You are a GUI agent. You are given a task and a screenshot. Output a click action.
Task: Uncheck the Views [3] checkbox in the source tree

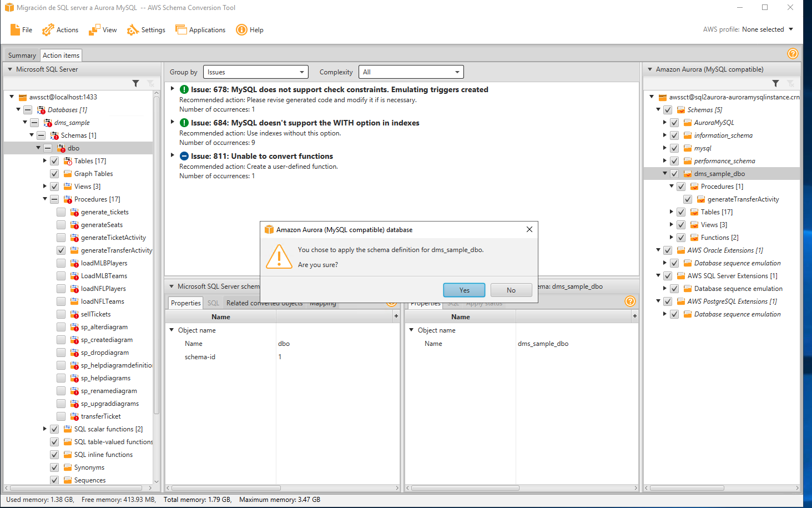tap(54, 187)
